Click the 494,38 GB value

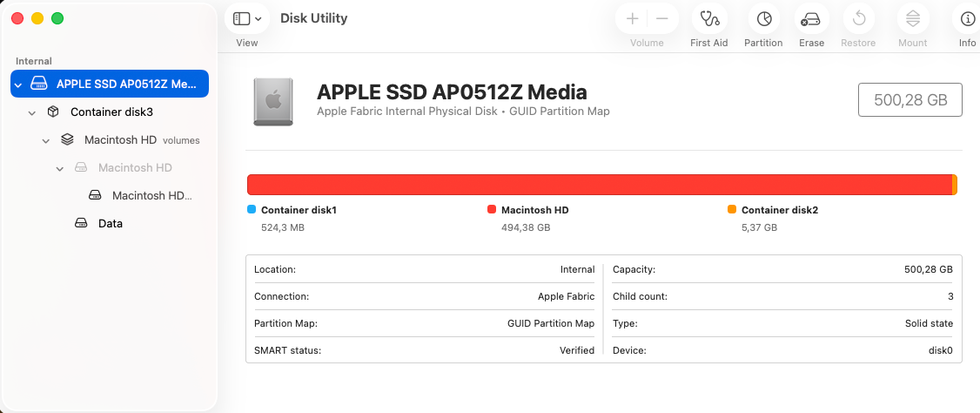(x=526, y=227)
